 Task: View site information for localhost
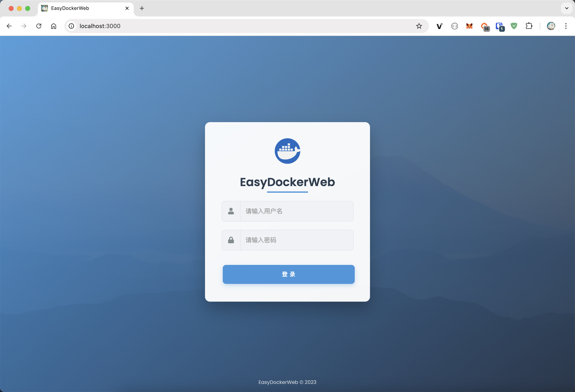click(x=72, y=26)
